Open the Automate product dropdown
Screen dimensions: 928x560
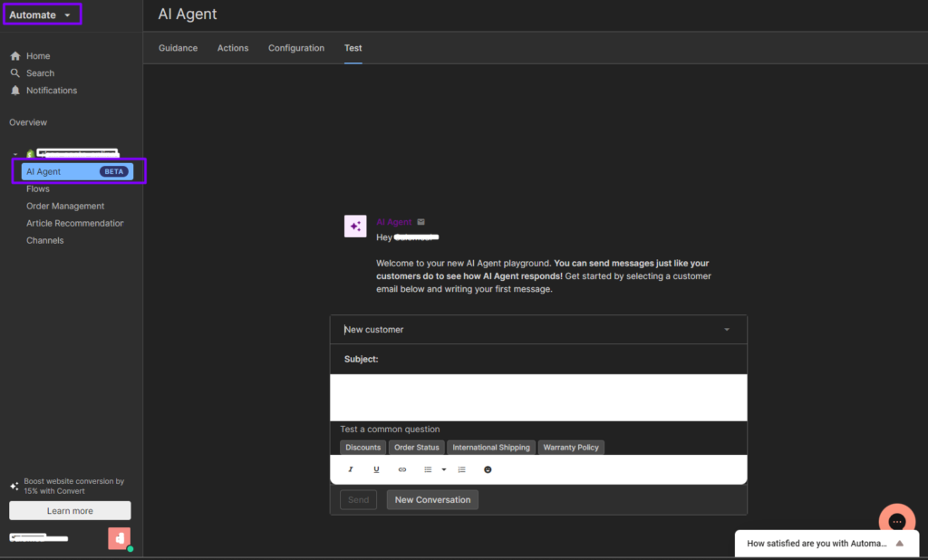coord(42,14)
